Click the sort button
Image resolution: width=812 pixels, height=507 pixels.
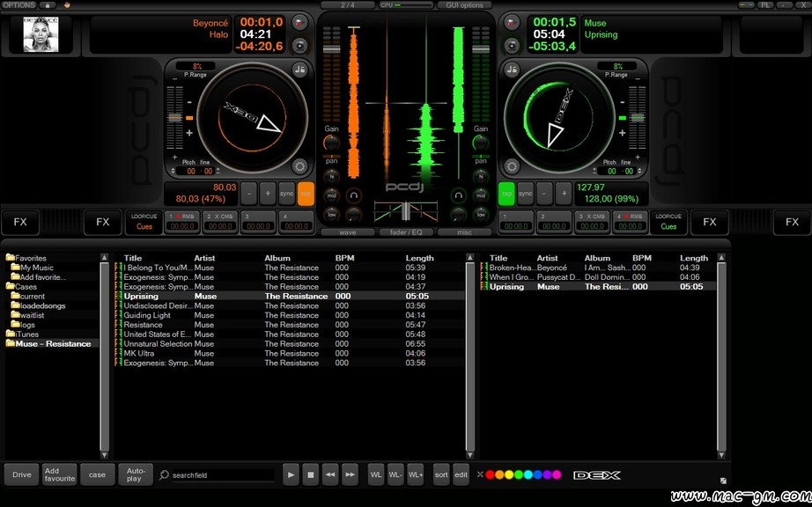(441, 474)
